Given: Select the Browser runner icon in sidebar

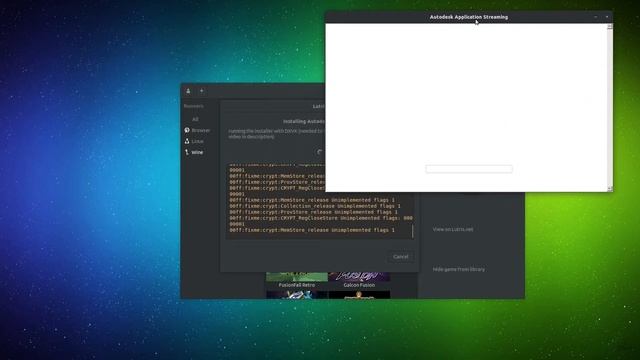Looking at the screenshot, I should pos(187,130).
